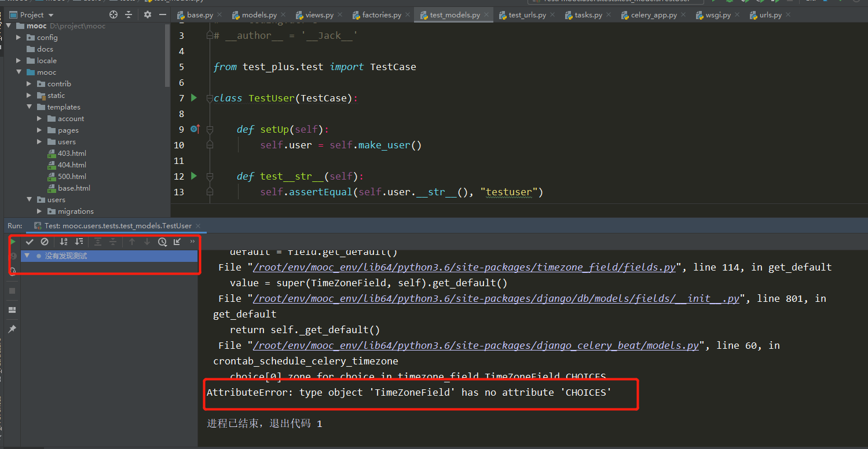The height and width of the screenshot is (449, 868).
Task: Toggle Show Passed tests checkmark
Action: [x=30, y=242]
